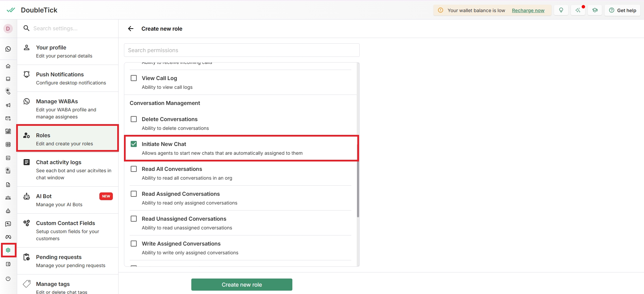This screenshot has height=294, width=644.
Task: Click the sparkle AI icon with red dot
Action: pos(578,10)
